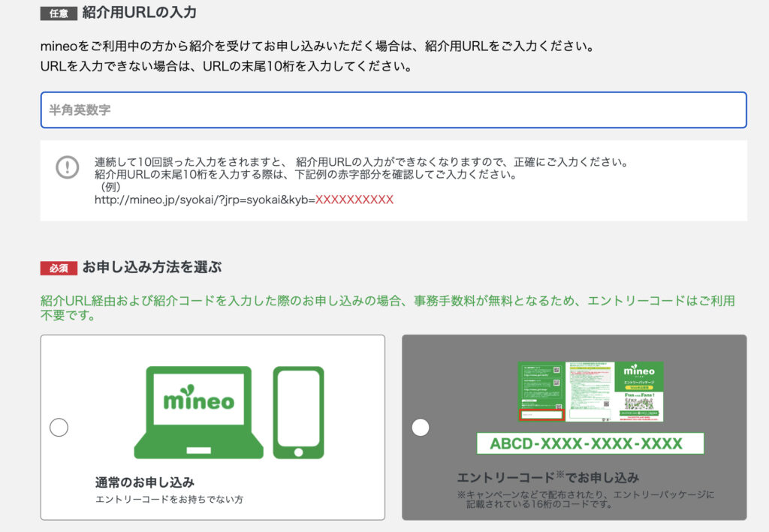
Task: Select the 通常のお申し込み radio button
Action: pyautogui.click(x=59, y=427)
